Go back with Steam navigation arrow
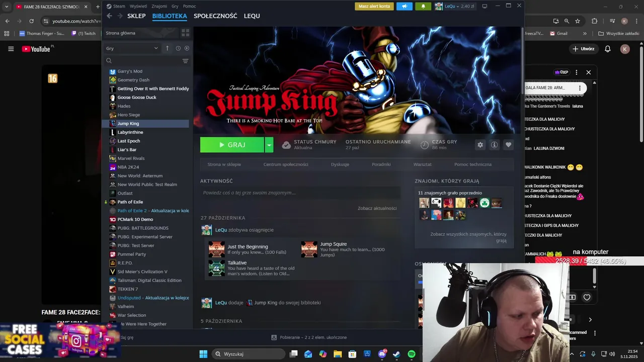Image resolution: width=644 pixels, height=362 pixels. click(x=109, y=16)
